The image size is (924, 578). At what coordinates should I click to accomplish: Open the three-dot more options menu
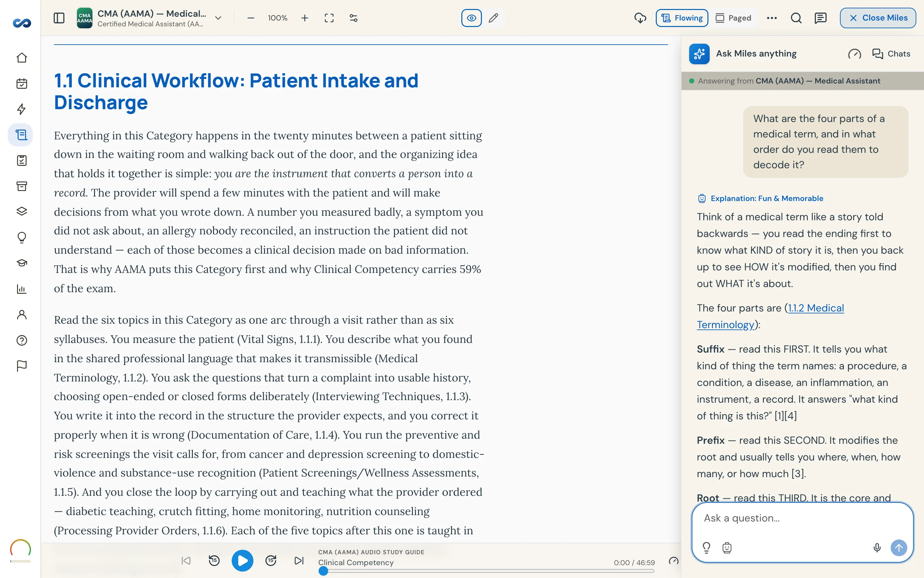(x=772, y=18)
